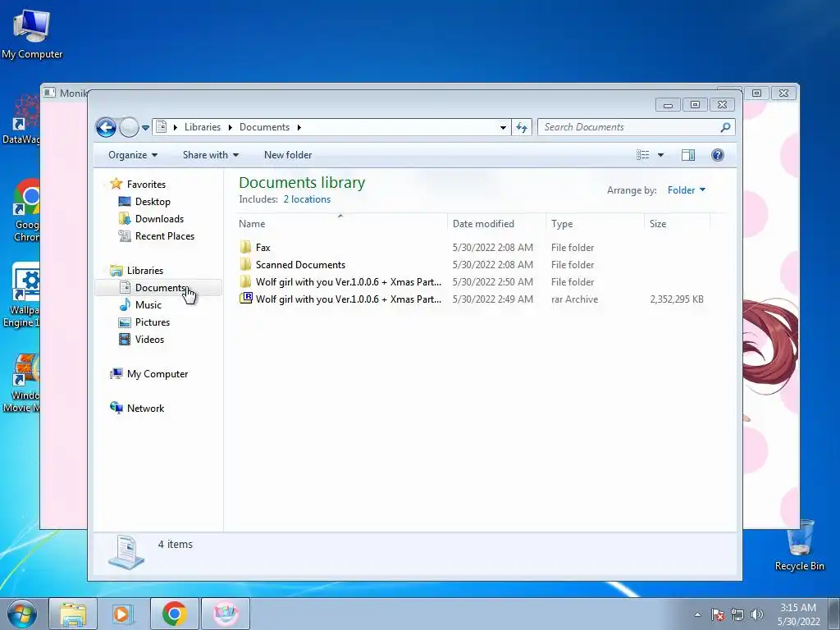Image resolution: width=840 pixels, height=630 pixels.
Task: Click the volume speaker tray icon
Action: (756, 614)
